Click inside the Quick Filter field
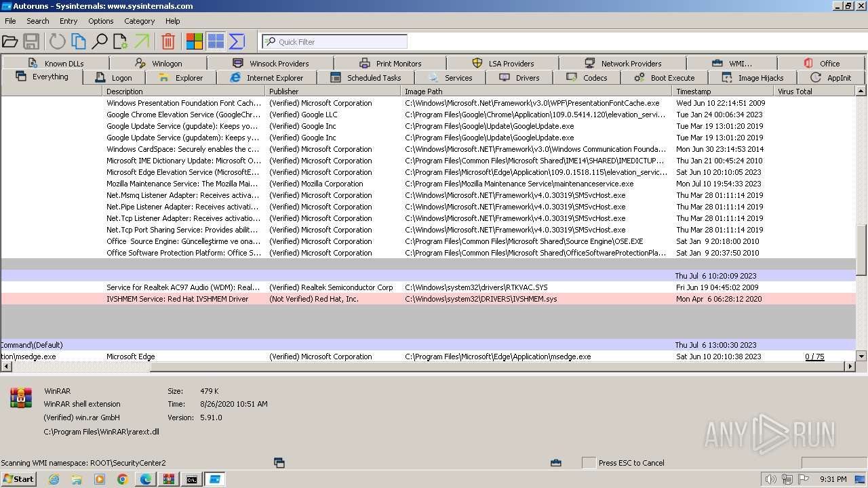 [x=334, y=41]
